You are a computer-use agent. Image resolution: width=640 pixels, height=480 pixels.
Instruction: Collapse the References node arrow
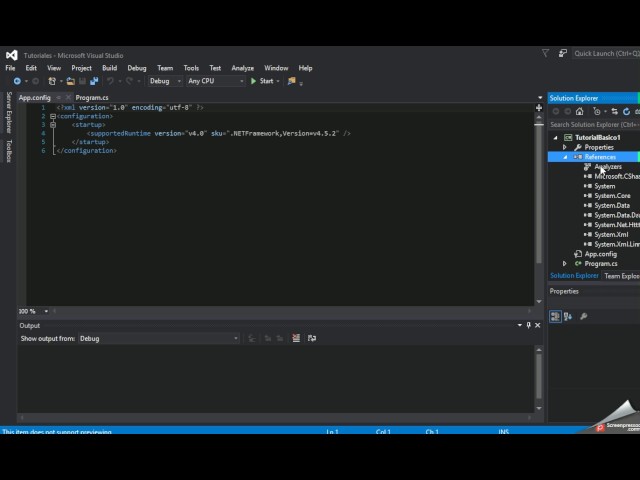pyautogui.click(x=565, y=157)
